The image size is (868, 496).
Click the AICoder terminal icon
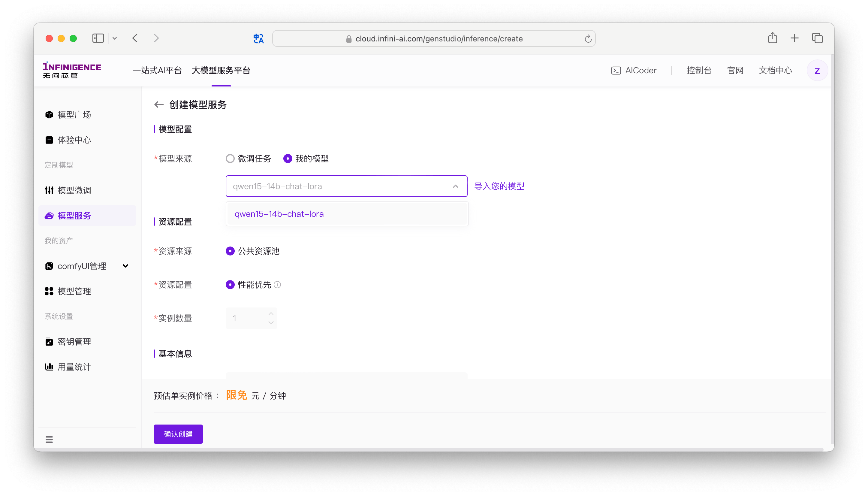tap(616, 71)
